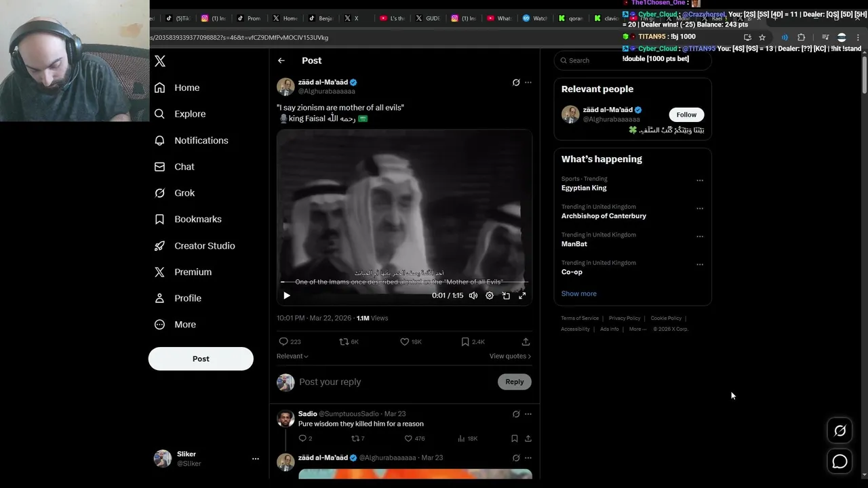Open options for Archbishop of Canterbury trend
Image resolution: width=868 pixels, height=488 pixels.
[700, 209]
